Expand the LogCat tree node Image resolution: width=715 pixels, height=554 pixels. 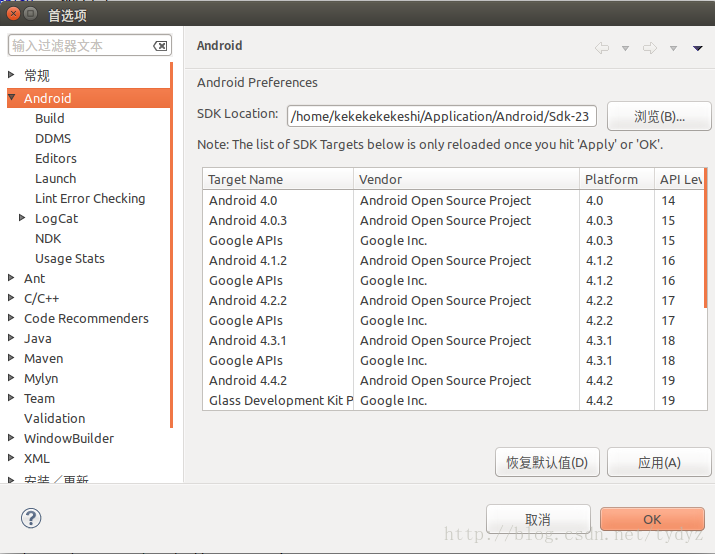point(22,218)
